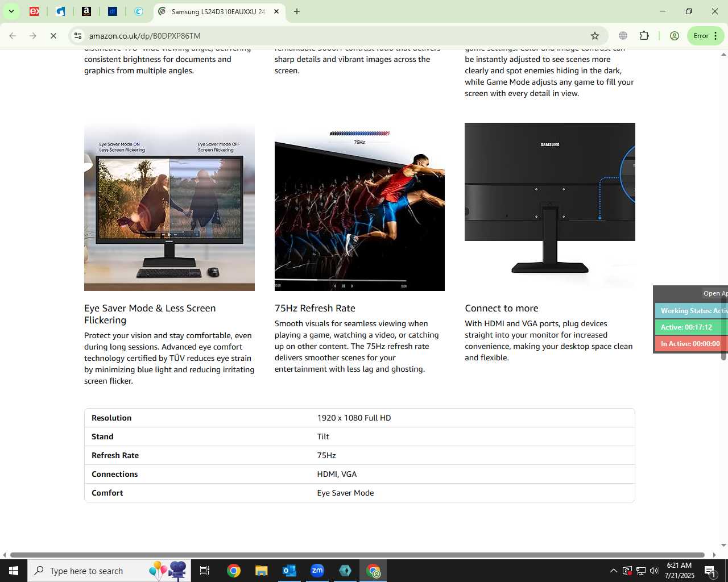Select the 'Eye Saver Mode' comfort value
Screen dimensions: 728x582
tap(345, 493)
